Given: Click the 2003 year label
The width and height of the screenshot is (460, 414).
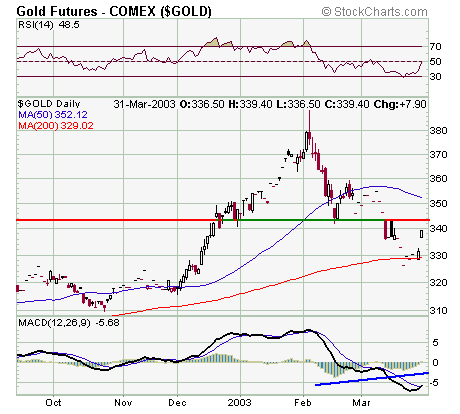Looking at the screenshot, I should [x=239, y=403].
